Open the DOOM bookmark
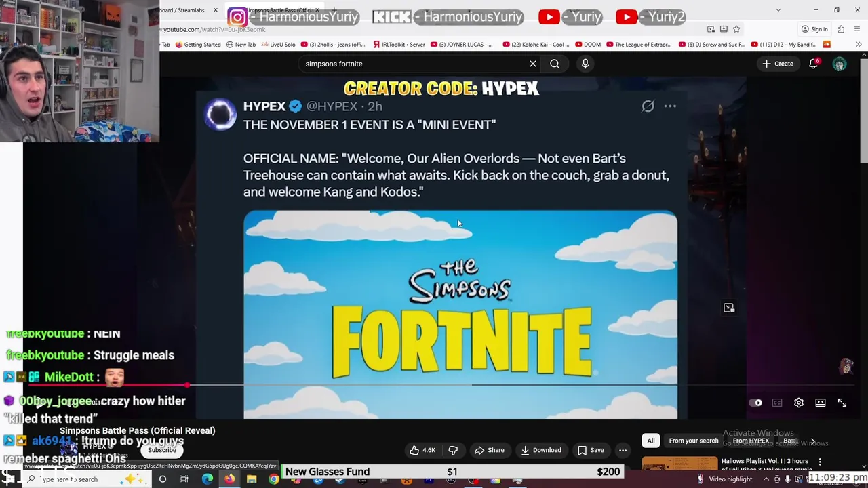 [587, 45]
